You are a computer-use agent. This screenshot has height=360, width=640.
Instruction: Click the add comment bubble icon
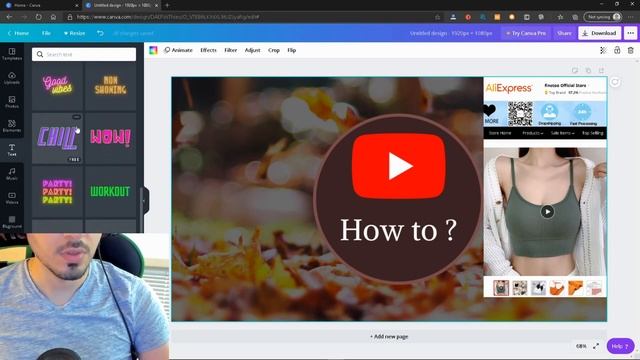tap(615, 82)
